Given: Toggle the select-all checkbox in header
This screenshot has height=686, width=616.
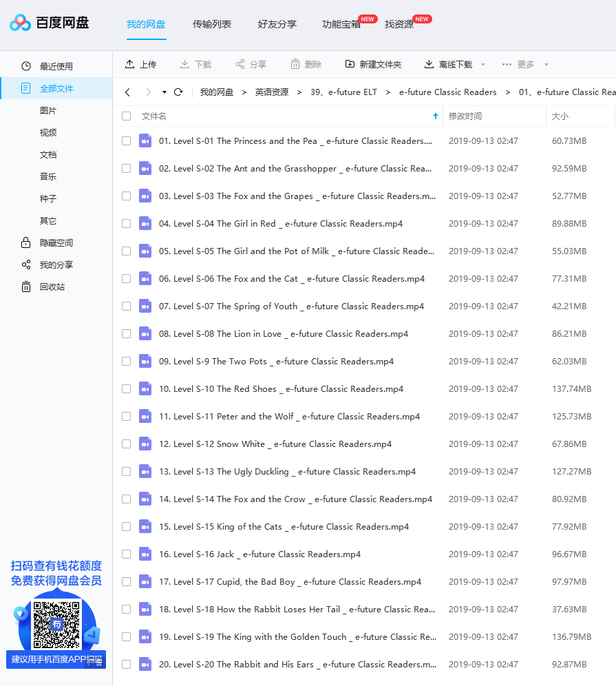Looking at the screenshot, I should tap(126, 116).
